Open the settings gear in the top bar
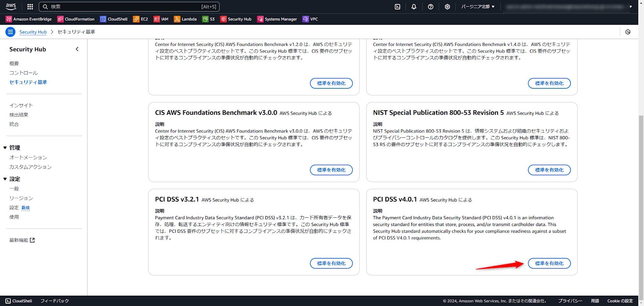Viewport: 644px width, 306px height. pos(447,6)
